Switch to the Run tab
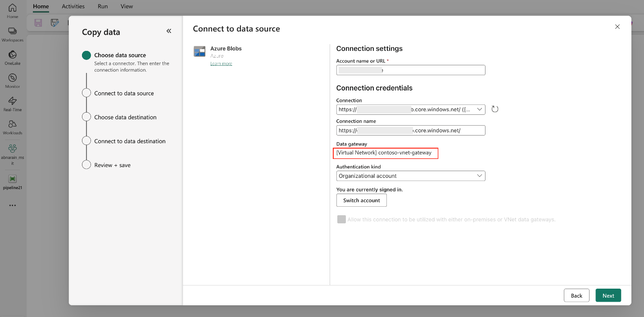Image resolution: width=644 pixels, height=317 pixels. point(103,6)
